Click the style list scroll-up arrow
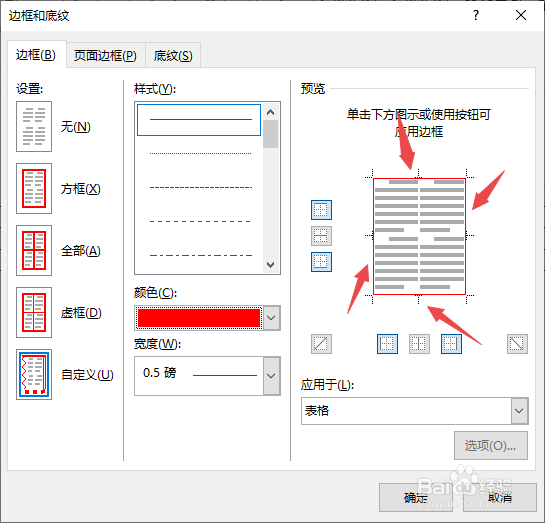The height and width of the screenshot is (523, 545). pyautogui.click(x=270, y=112)
